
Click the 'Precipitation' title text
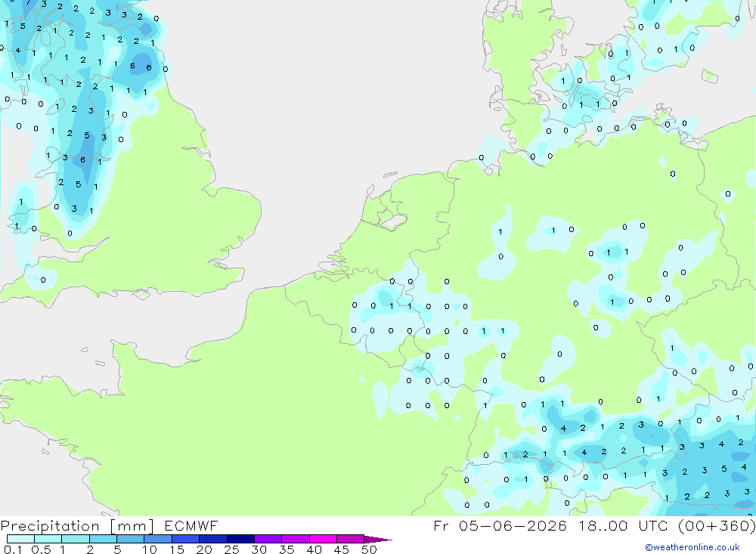click(50, 526)
